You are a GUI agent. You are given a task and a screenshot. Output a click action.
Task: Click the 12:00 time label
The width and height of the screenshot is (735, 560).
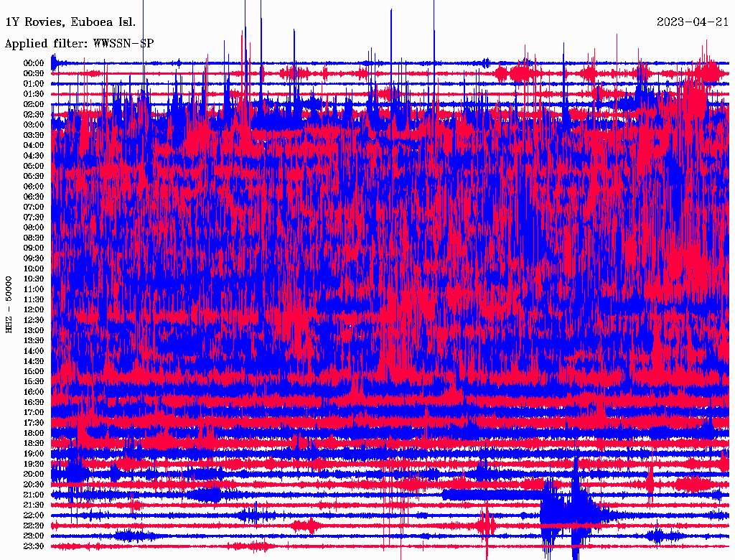[34, 310]
